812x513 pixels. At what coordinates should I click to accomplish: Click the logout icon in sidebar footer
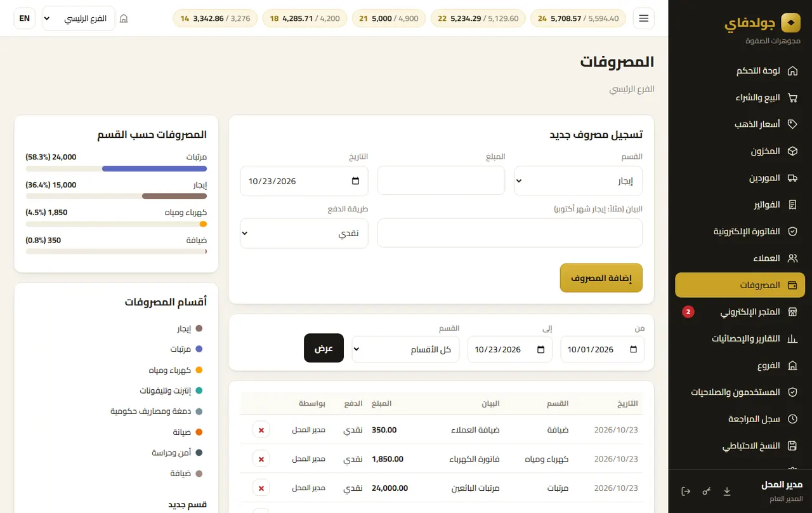coord(686,491)
